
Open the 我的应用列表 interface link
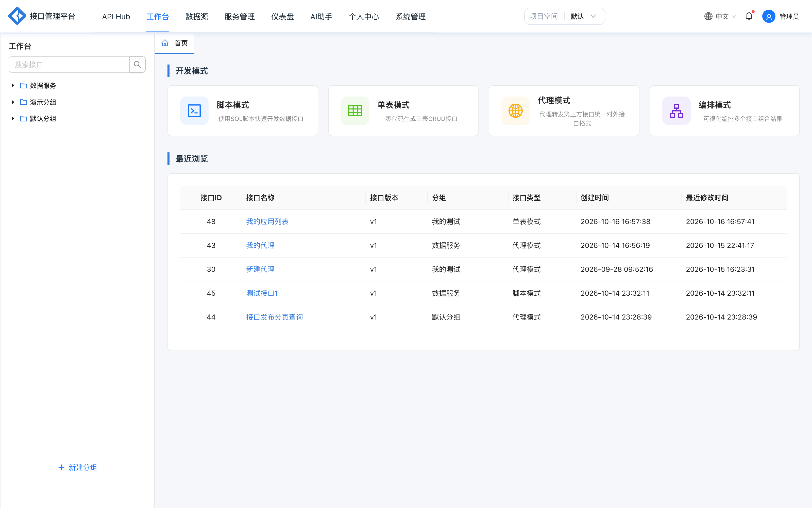[x=267, y=222]
